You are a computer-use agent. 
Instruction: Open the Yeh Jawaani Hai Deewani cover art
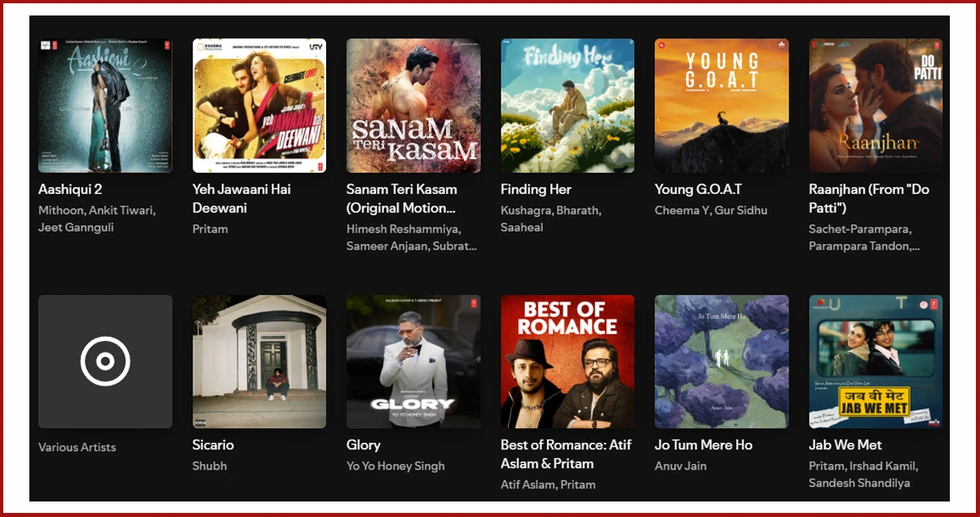click(259, 106)
